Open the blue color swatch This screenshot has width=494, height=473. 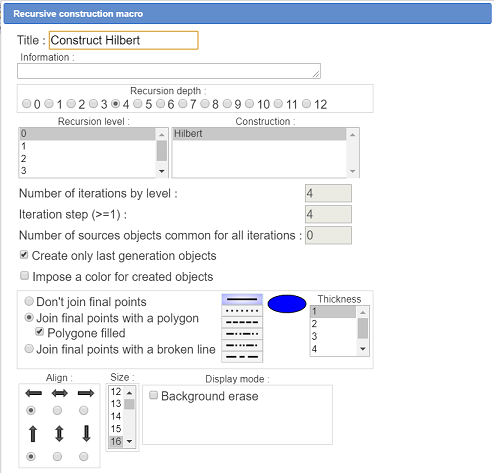coord(287,304)
